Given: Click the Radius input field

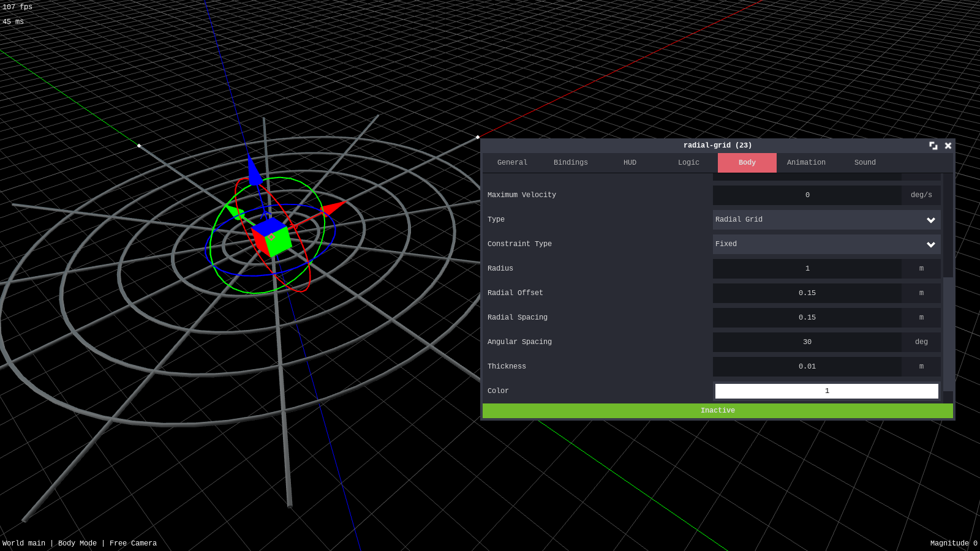Looking at the screenshot, I should (x=807, y=269).
